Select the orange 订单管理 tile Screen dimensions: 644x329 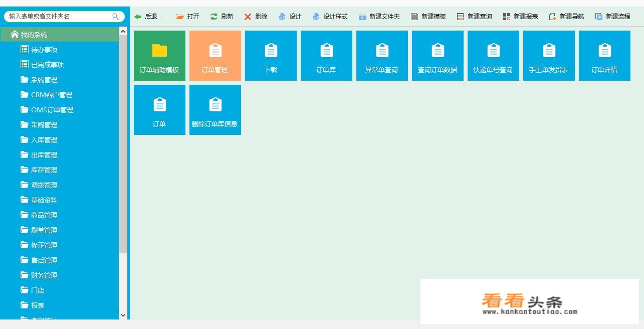coord(215,56)
